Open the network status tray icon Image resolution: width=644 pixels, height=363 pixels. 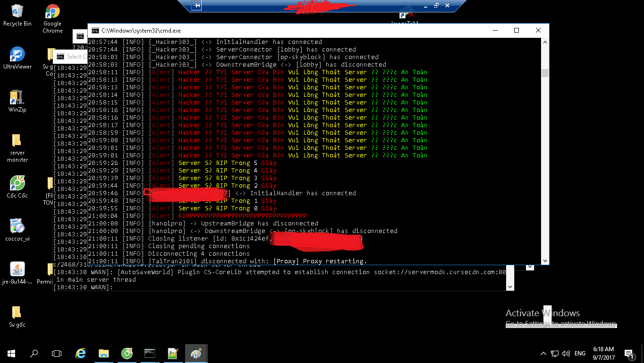pos(555,354)
